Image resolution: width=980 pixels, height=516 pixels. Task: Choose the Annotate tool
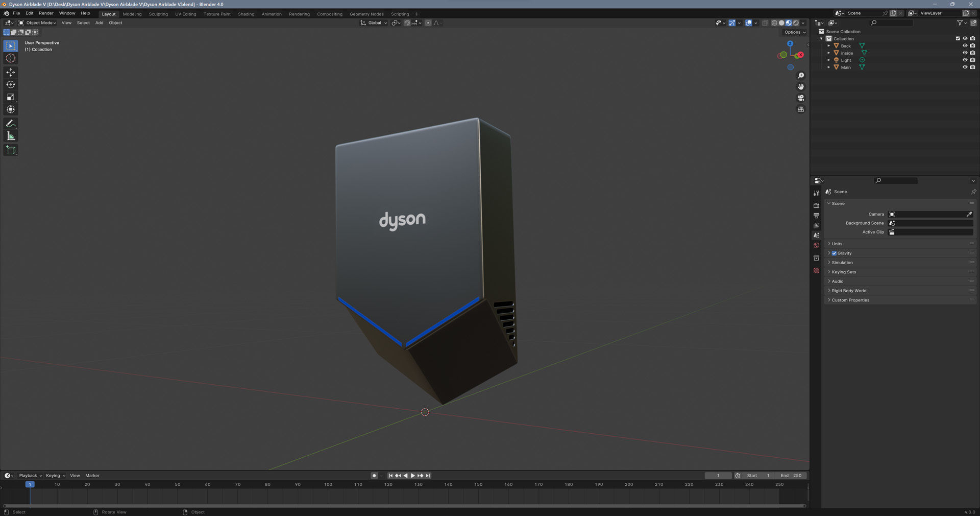pyautogui.click(x=11, y=124)
